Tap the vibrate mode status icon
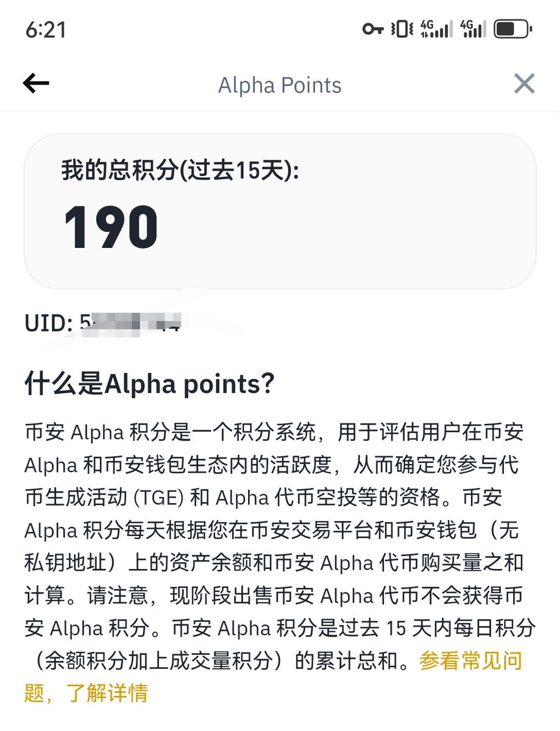Viewport: 560px width, 731px height. [x=402, y=29]
